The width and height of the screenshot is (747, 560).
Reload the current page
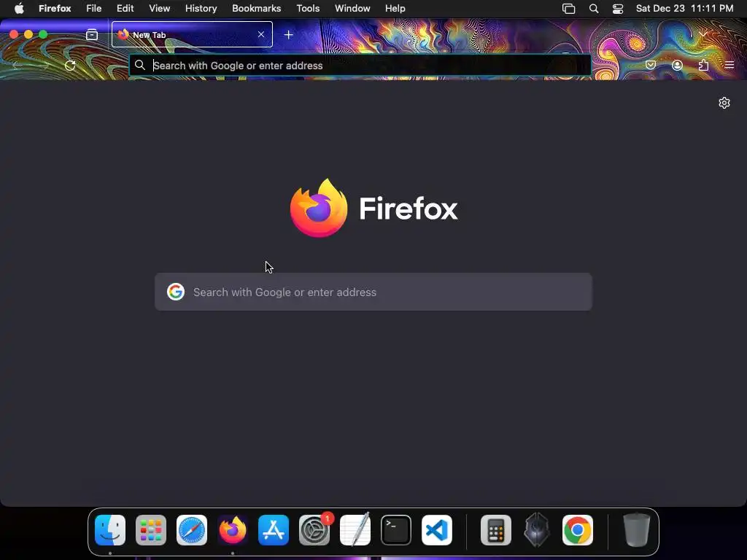[70, 65]
